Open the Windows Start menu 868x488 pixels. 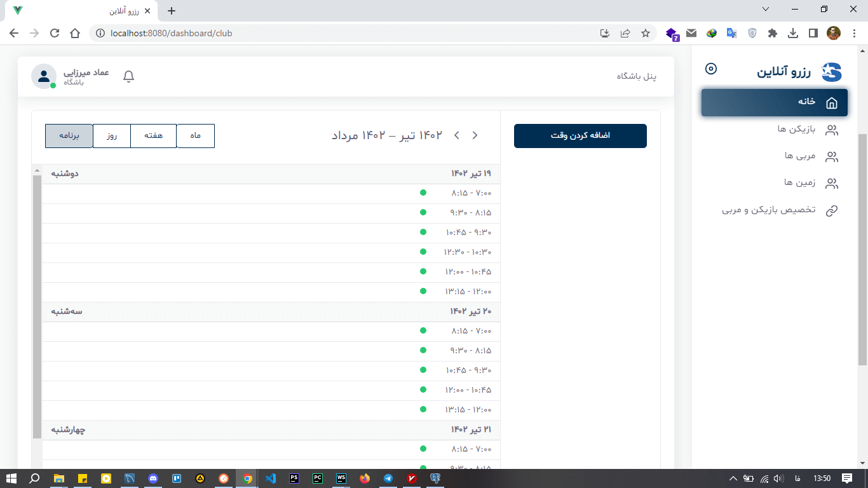tap(11, 478)
